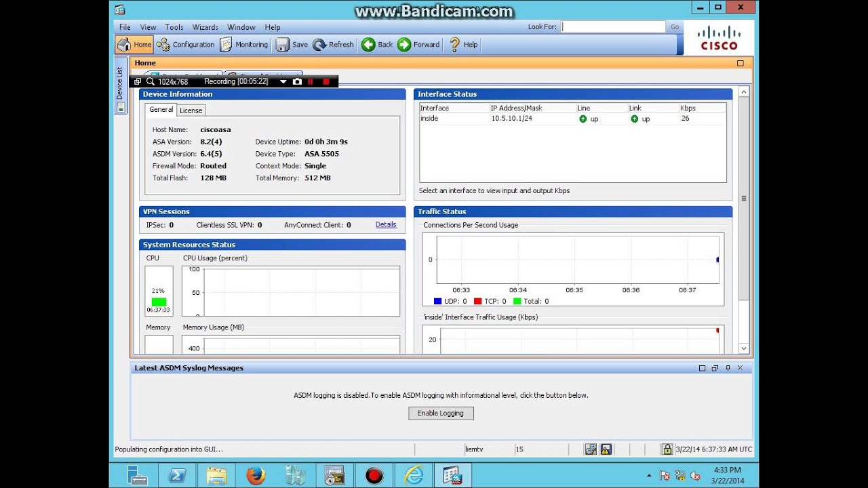Open File Explorer from the taskbar
868x488 pixels.
pyautogui.click(x=216, y=475)
